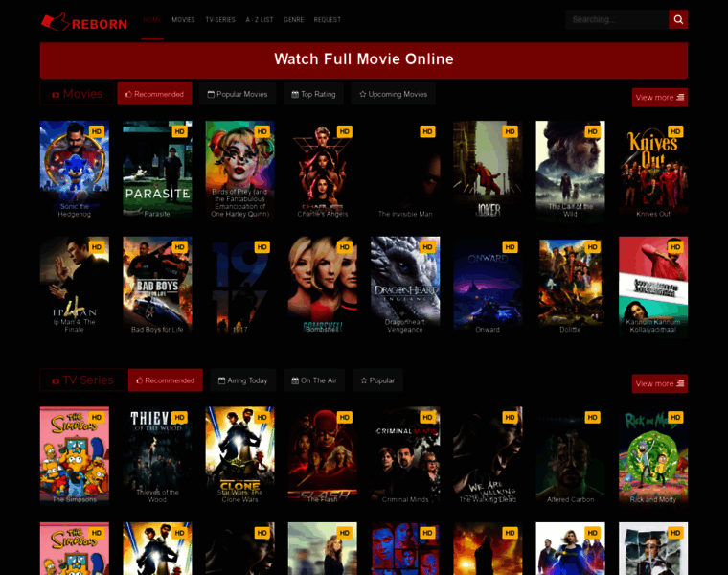Focus the Searching input field
The height and width of the screenshot is (575, 728).
click(x=617, y=19)
